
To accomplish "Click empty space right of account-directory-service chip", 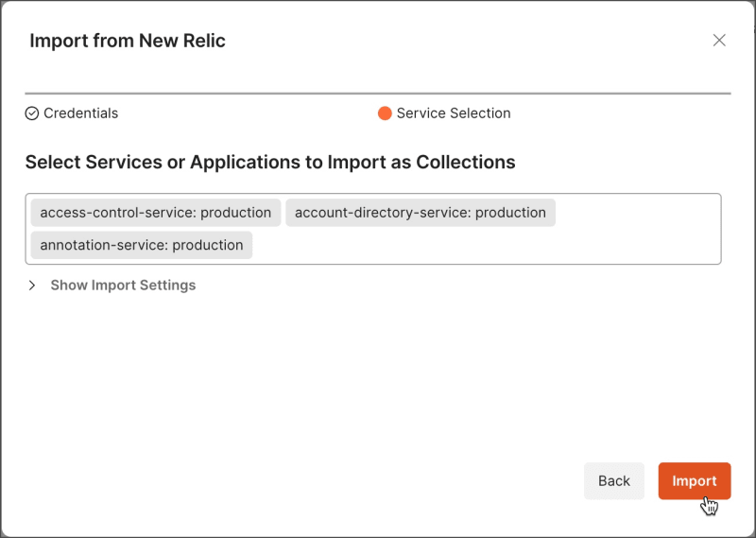I will pos(638,213).
